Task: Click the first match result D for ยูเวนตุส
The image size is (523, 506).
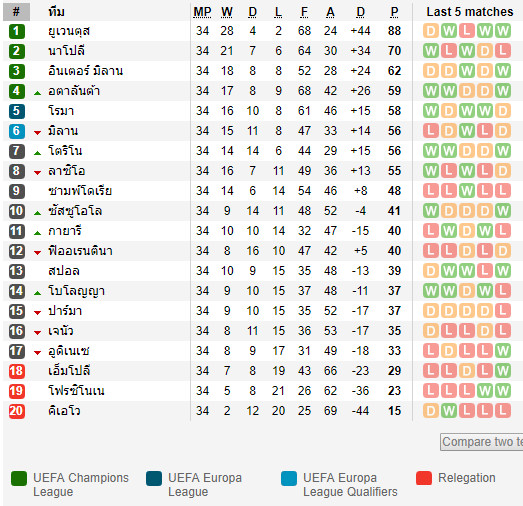Action: (x=431, y=31)
